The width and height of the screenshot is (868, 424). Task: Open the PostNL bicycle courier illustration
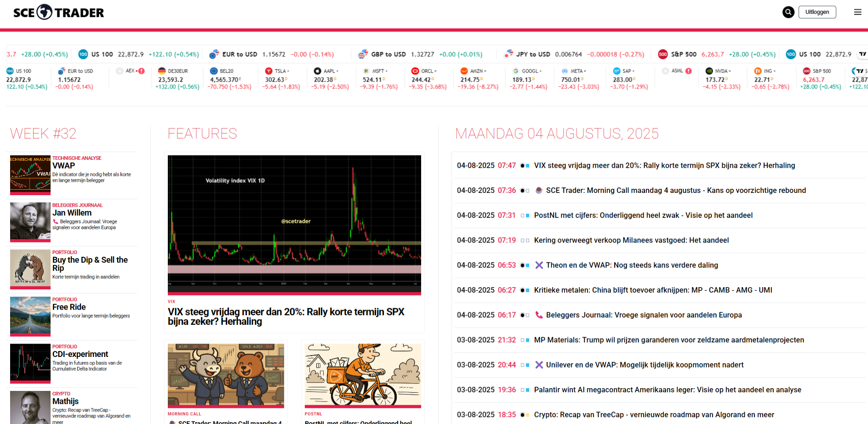pyautogui.click(x=363, y=376)
